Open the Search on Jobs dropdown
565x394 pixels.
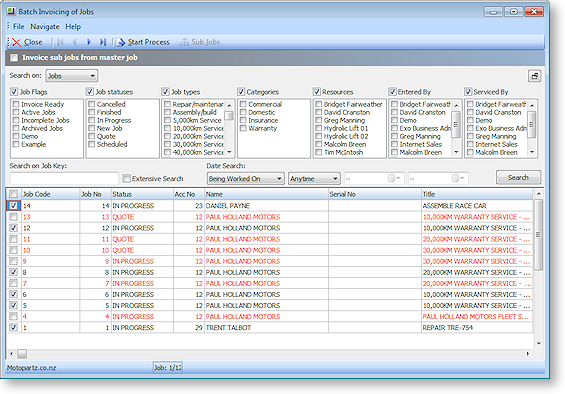tap(72, 76)
